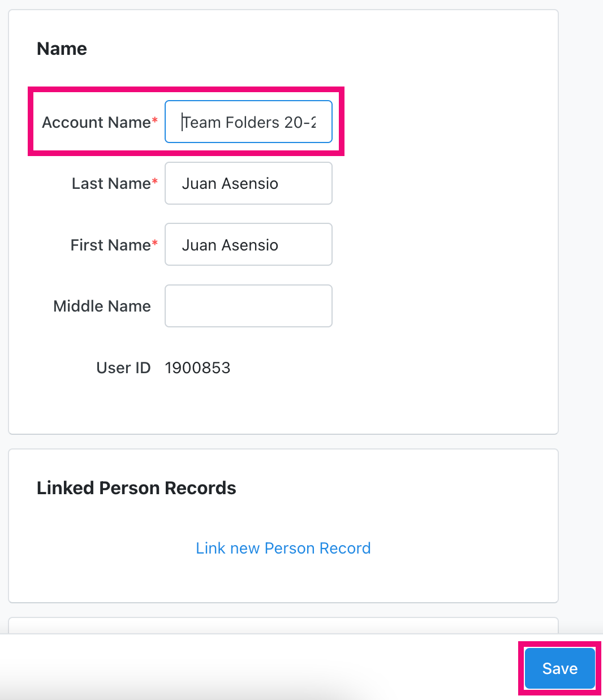Click the empty Middle Name field

point(248,305)
